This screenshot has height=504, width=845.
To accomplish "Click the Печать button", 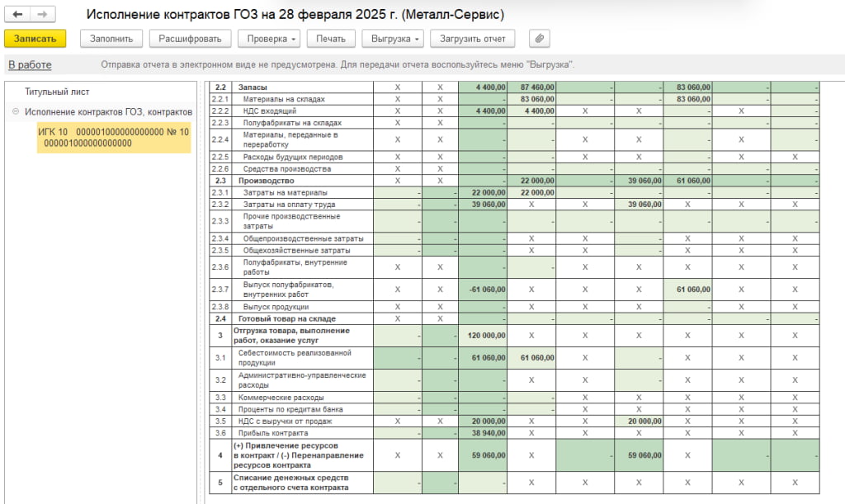I will point(331,39).
